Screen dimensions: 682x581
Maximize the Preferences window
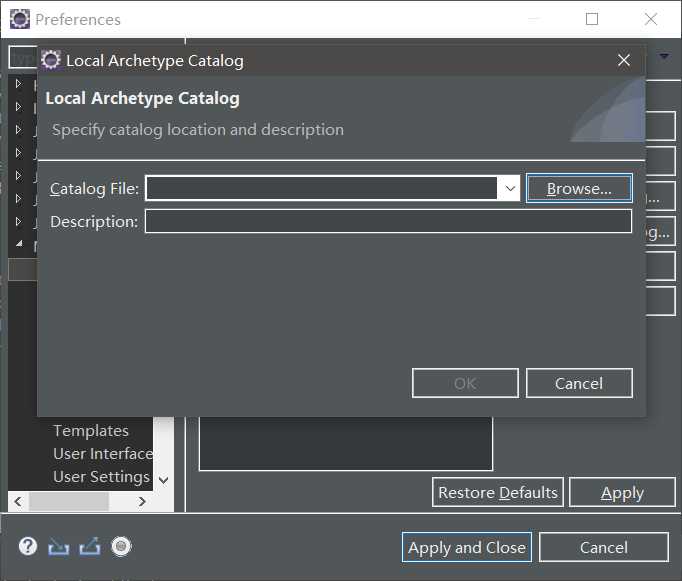point(592,19)
